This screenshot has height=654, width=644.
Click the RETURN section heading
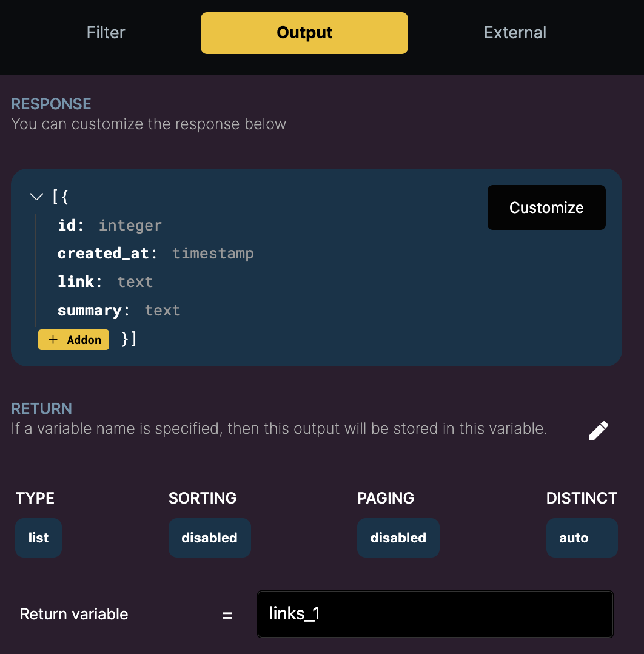[x=42, y=408]
